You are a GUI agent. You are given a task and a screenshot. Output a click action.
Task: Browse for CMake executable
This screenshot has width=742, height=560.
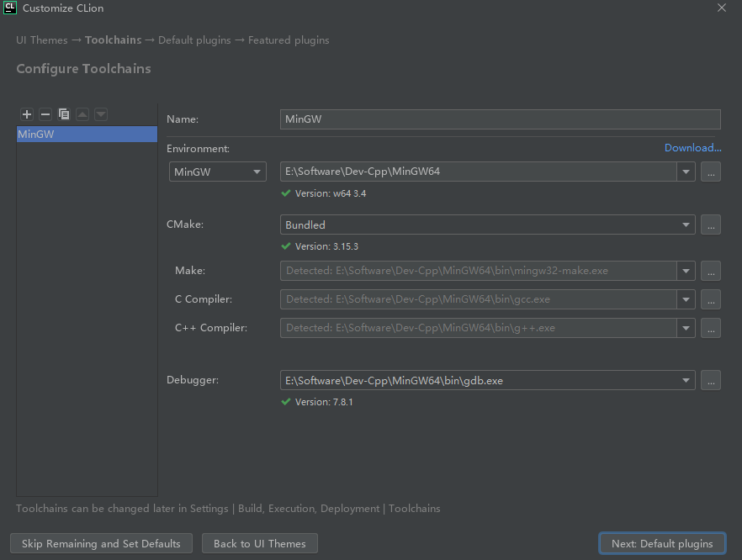(711, 225)
